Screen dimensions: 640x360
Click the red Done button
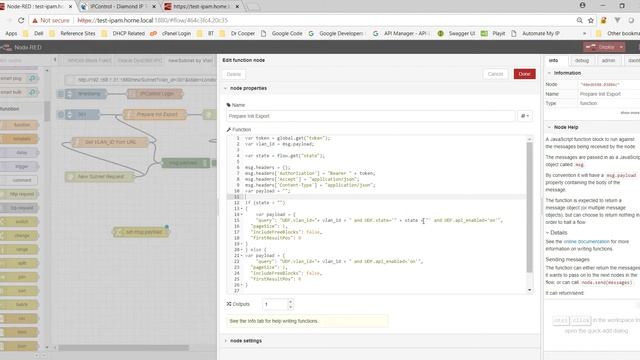click(x=524, y=74)
